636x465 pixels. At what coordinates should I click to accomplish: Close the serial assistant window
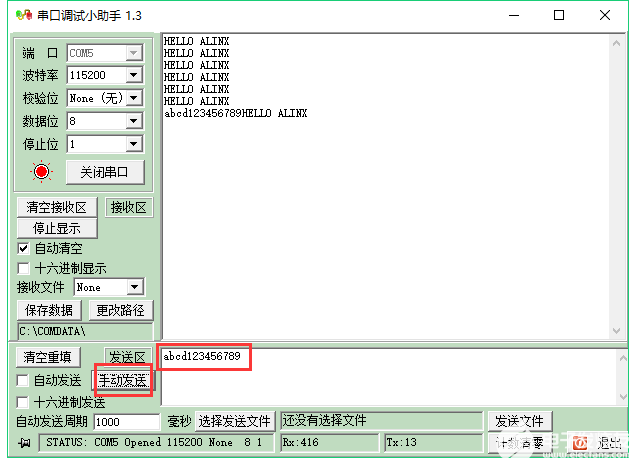tap(604, 15)
